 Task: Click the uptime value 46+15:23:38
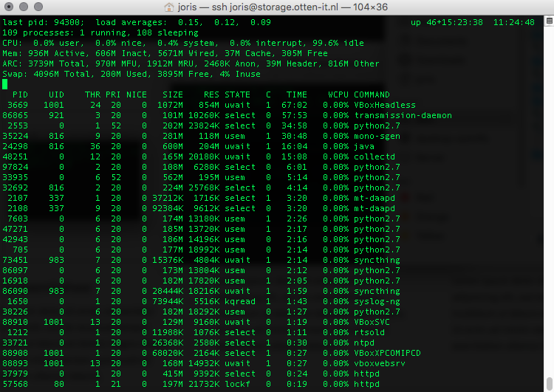(x=454, y=22)
